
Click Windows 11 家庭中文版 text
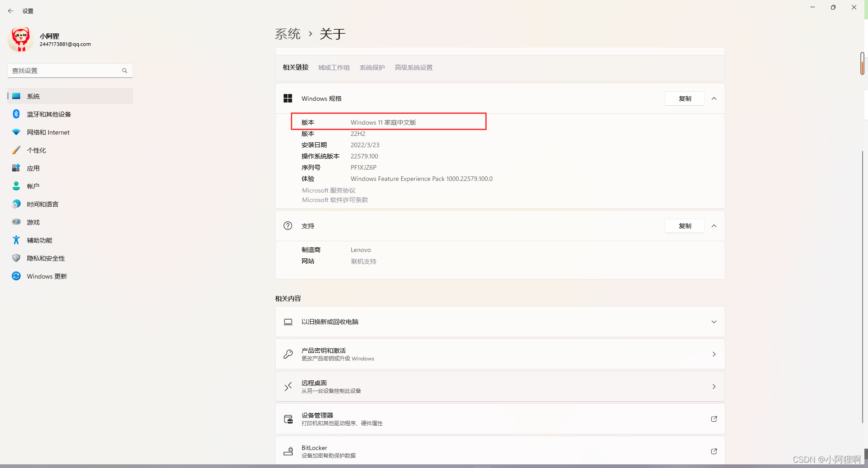click(x=383, y=122)
